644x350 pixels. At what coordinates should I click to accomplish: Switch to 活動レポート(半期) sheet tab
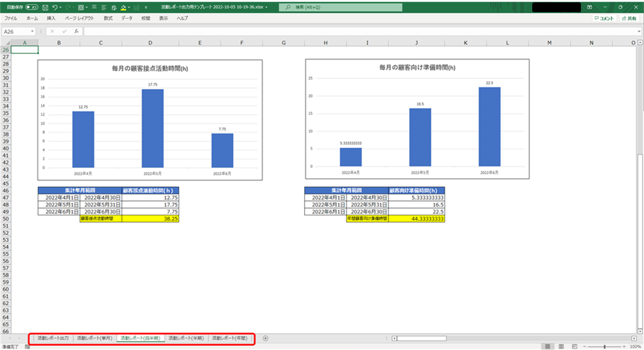[186, 338]
